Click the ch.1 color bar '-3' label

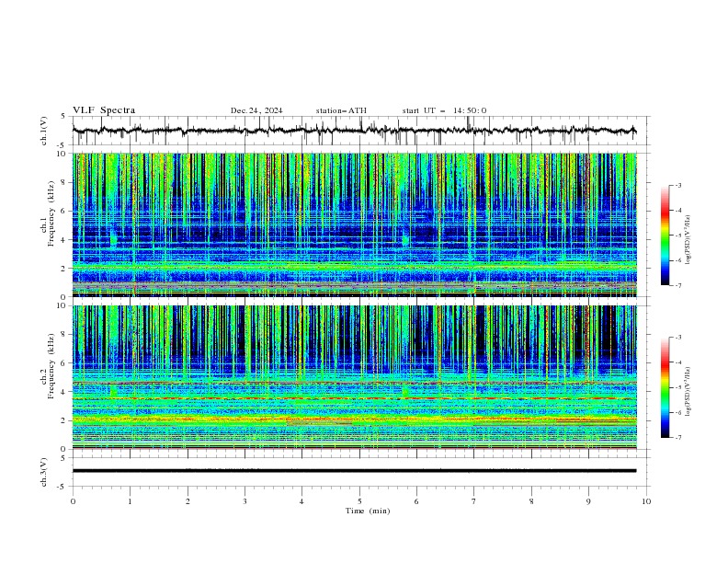pos(678,185)
